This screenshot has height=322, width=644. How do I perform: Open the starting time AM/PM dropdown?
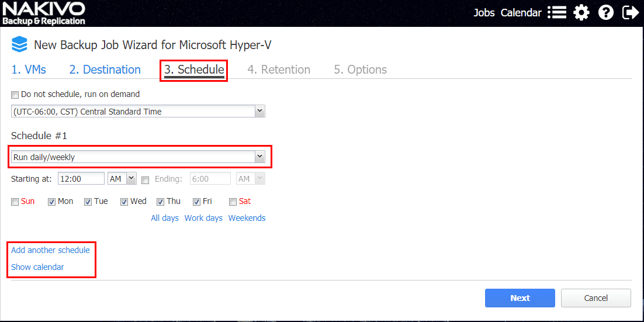pyautogui.click(x=131, y=179)
